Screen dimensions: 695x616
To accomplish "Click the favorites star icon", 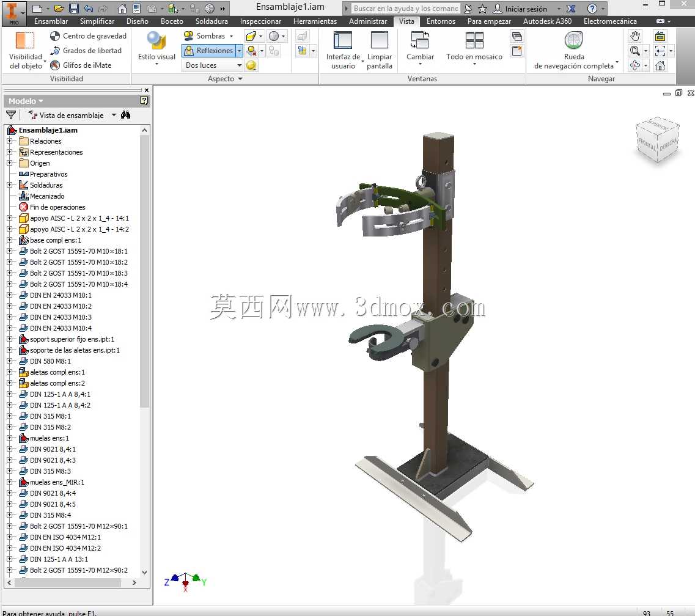I will (483, 9).
